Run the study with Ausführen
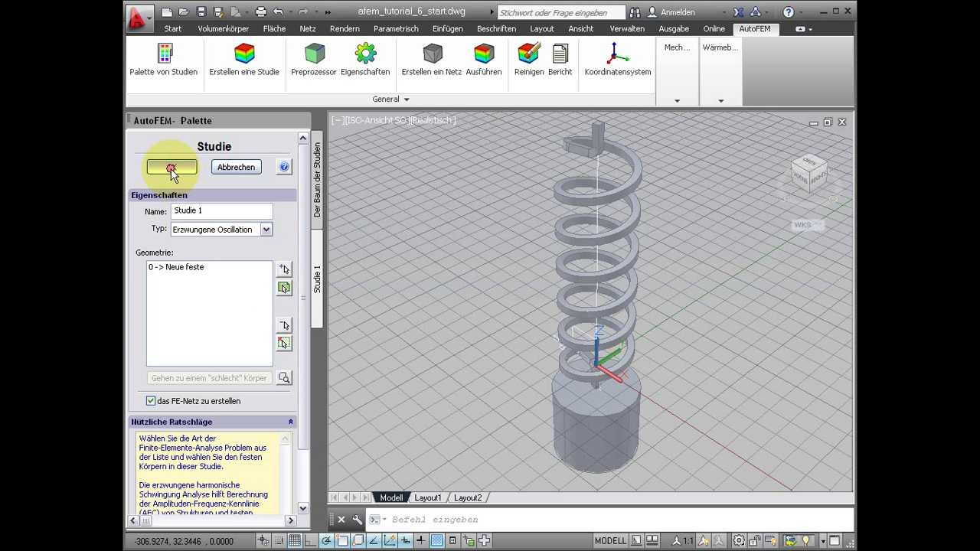Viewport: 980px width, 551px height. [x=484, y=60]
